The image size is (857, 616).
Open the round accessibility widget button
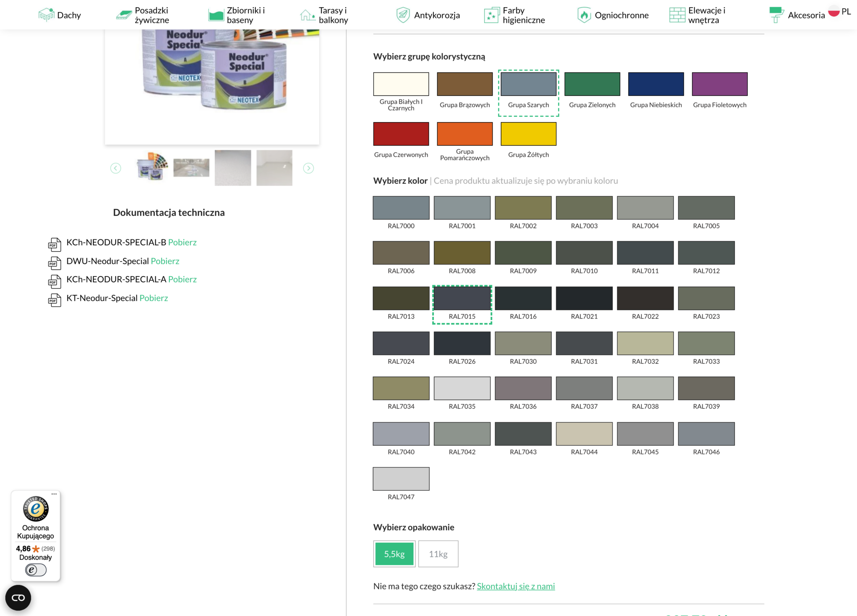pos(18,598)
